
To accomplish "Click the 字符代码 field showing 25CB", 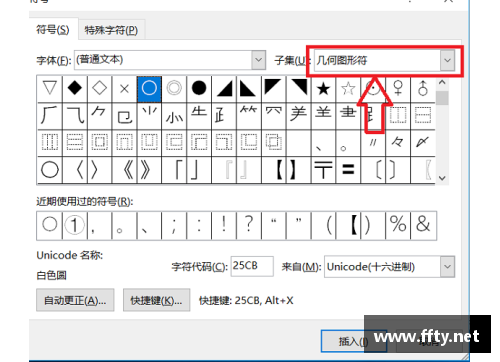I will pyautogui.click(x=252, y=266).
